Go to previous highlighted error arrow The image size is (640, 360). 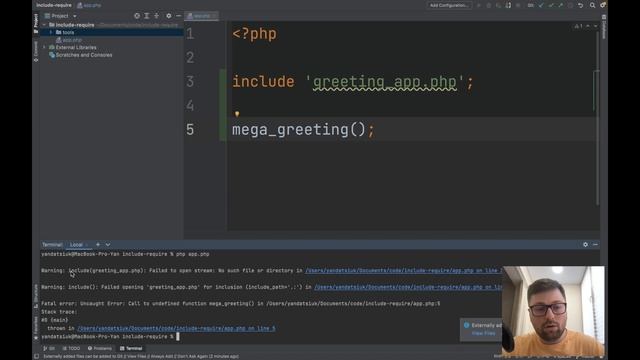pyautogui.click(x=588, y=26)
